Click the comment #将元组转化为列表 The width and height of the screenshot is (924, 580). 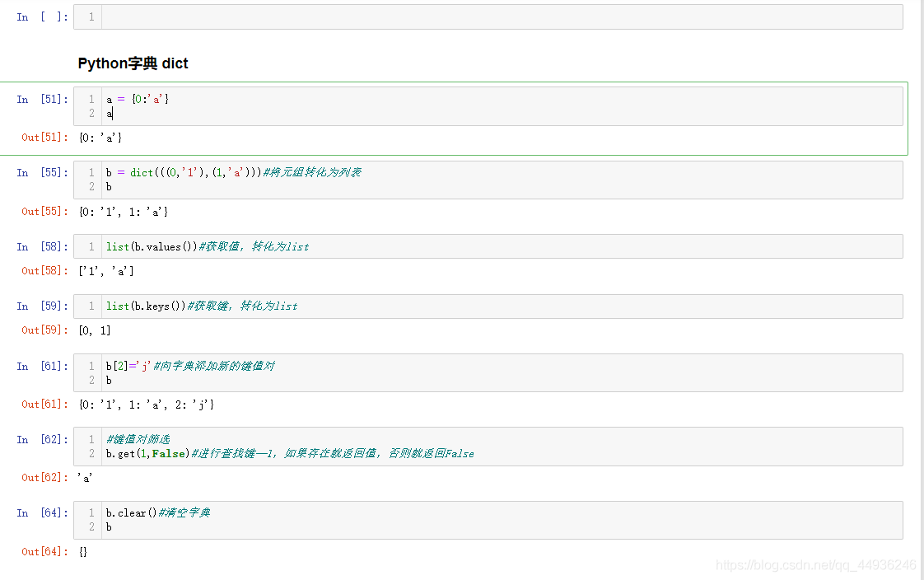pos(312,172)
